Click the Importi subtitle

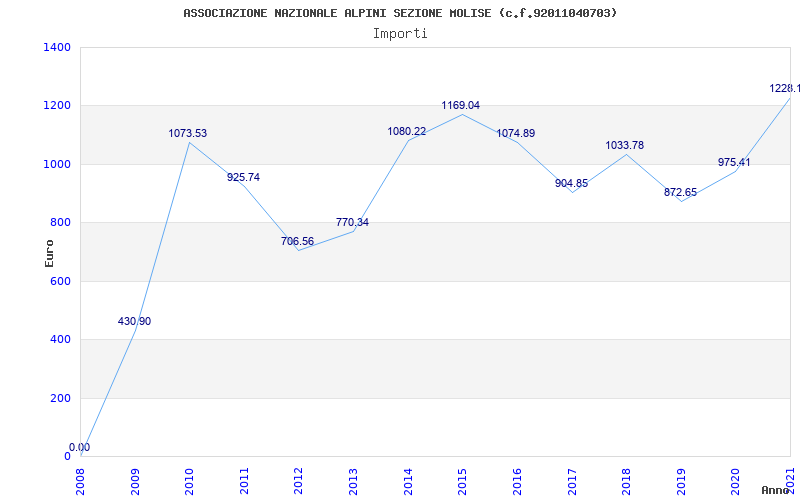point(400,34)
